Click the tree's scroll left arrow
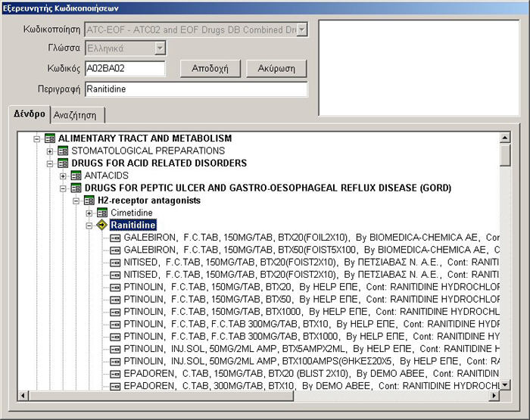The image size is (530, 420). coord(23,395)
